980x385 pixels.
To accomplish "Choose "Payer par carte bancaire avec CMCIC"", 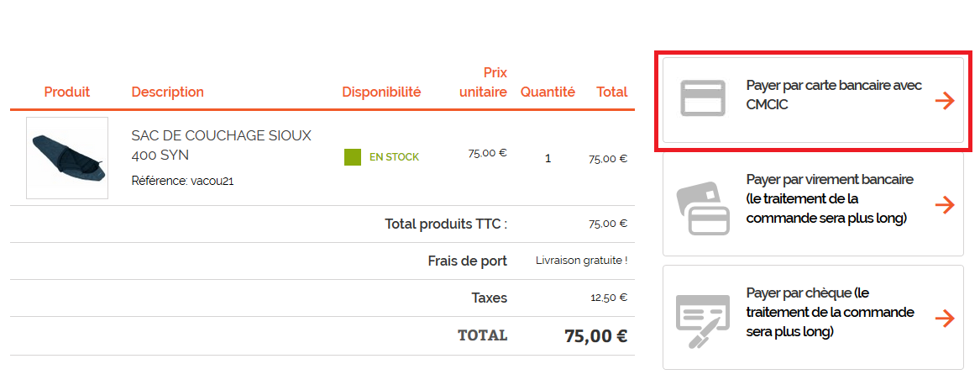I will coord(834,95).
